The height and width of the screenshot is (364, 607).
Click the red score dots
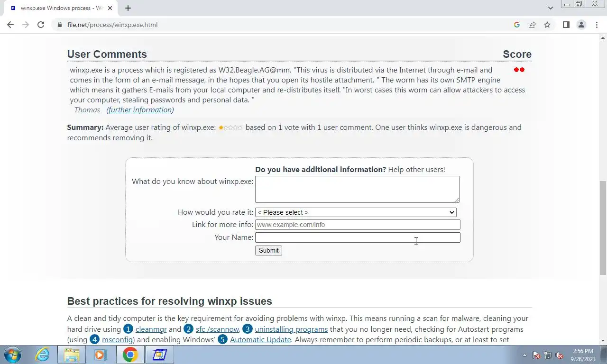tap(519, 70)
